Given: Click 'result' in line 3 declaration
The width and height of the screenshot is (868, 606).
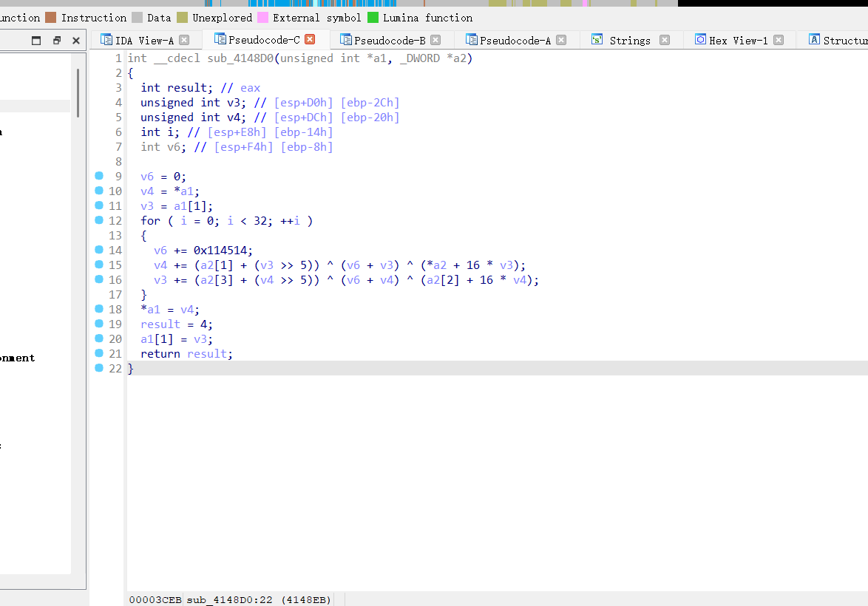Looking at the screenshot, I should [x=186, y=87].
